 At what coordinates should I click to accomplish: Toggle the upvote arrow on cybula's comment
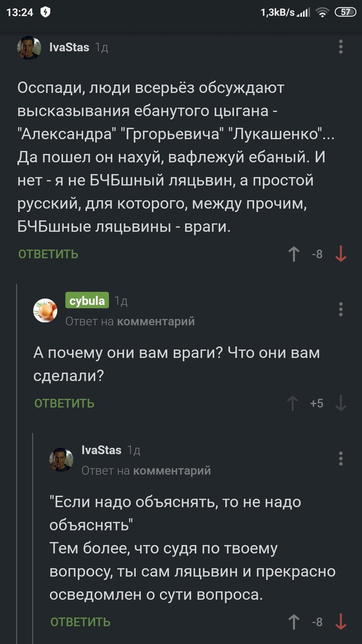(293, 403)
